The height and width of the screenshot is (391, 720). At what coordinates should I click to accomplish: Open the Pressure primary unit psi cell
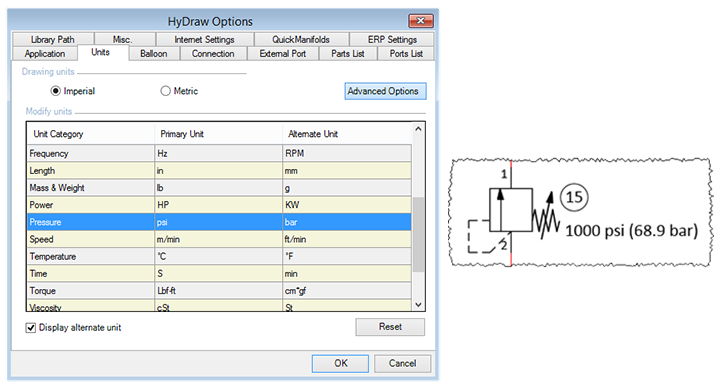click(x=219, y=222)
